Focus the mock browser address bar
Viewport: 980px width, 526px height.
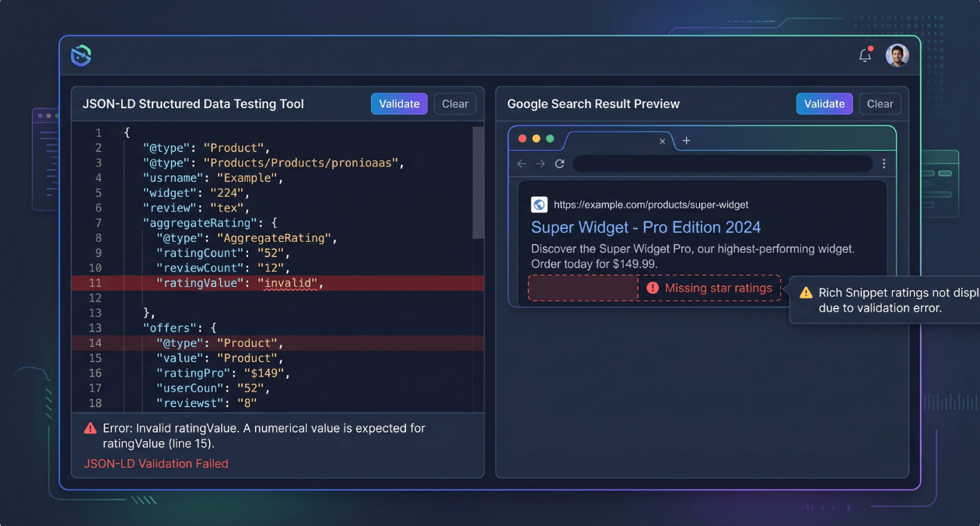pos(723,163)
